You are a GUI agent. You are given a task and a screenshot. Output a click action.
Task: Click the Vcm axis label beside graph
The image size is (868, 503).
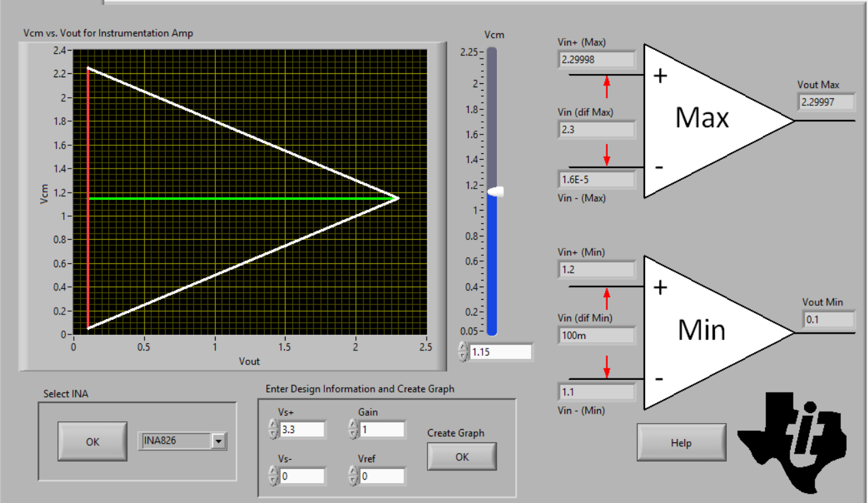pos(45,193)
